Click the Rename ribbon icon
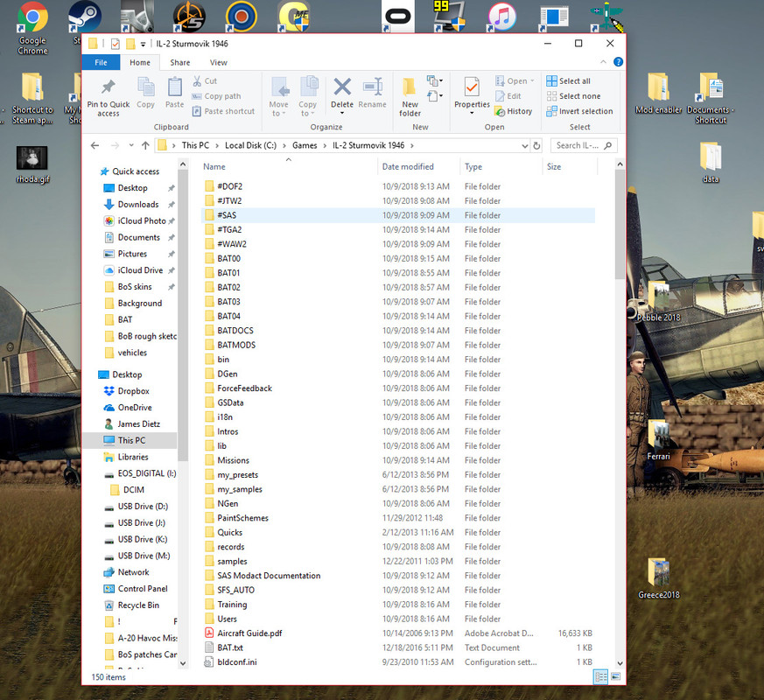 [373, 87]
